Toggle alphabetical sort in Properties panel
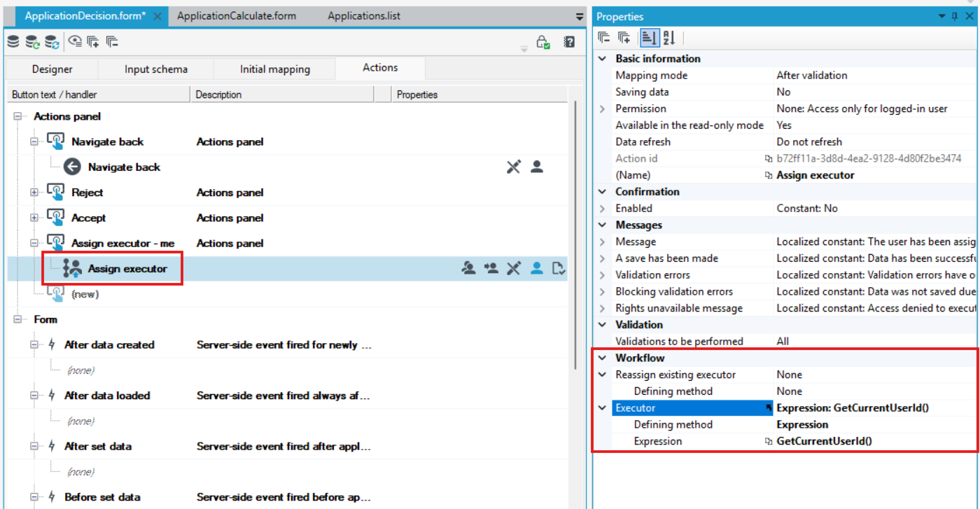 click(x=668, y=38)
